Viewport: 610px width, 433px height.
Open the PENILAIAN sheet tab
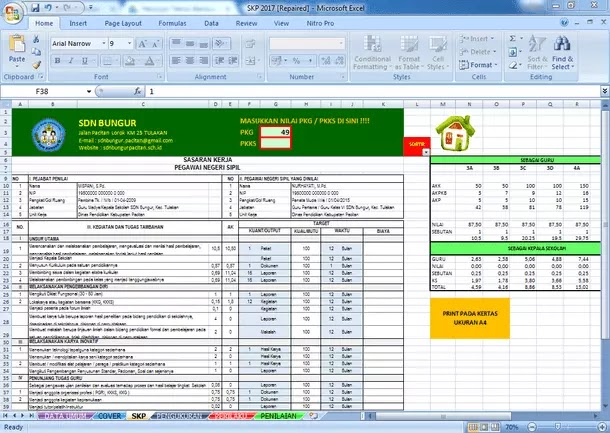[x=278, y=416]
